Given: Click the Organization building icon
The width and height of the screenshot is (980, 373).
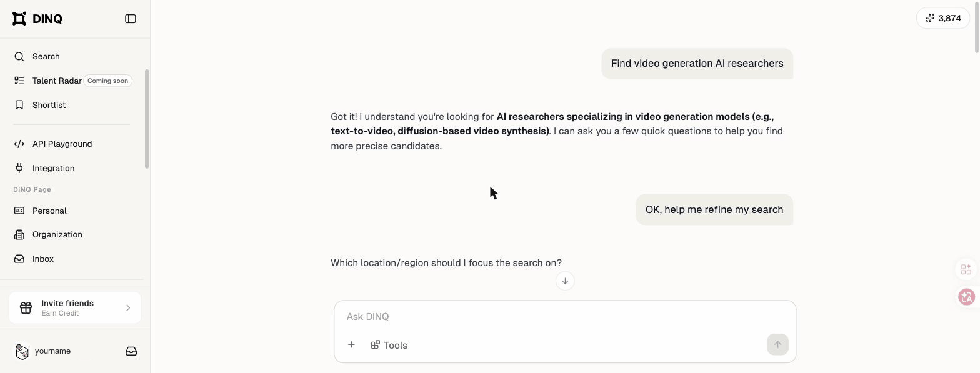Looking at the screenshot, I should click(19, 234).
